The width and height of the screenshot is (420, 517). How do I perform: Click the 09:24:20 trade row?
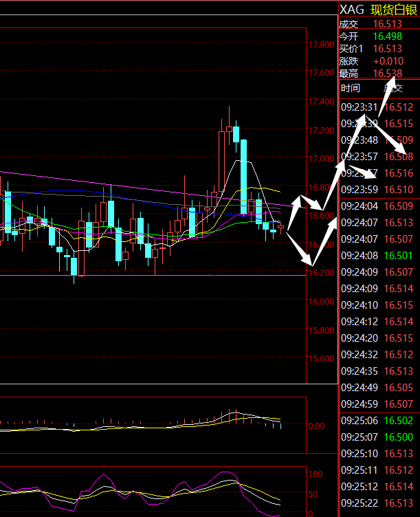[378, 338]
